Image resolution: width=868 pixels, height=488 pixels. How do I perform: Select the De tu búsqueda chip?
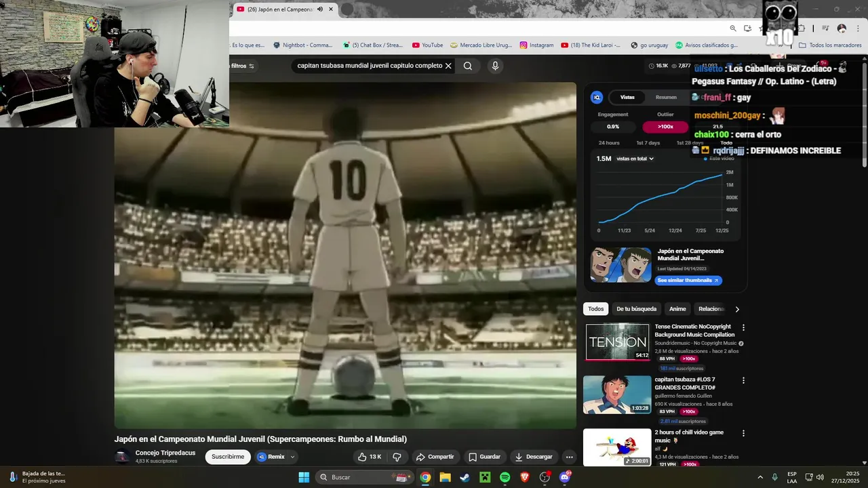(x=636, y=309)
